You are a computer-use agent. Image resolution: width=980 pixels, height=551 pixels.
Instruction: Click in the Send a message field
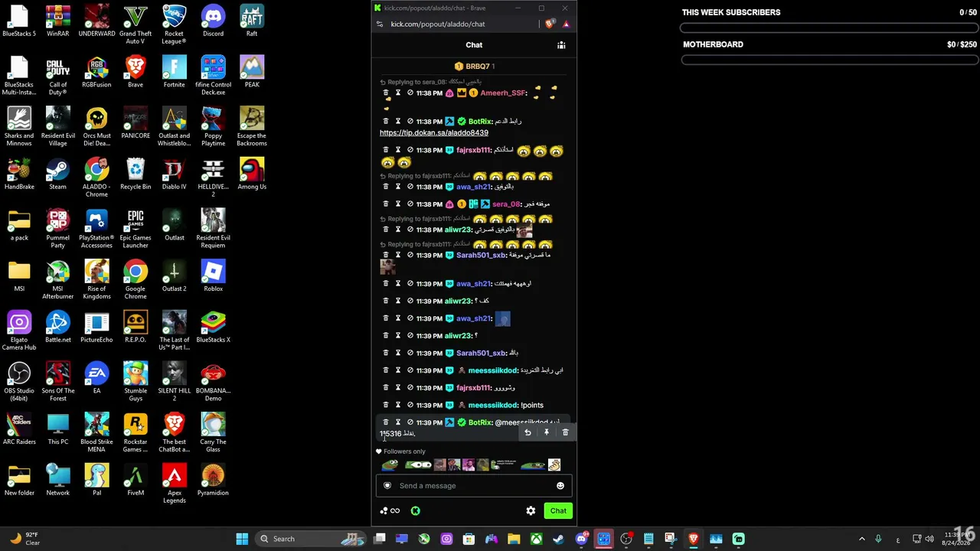click(x=474, y=486)
